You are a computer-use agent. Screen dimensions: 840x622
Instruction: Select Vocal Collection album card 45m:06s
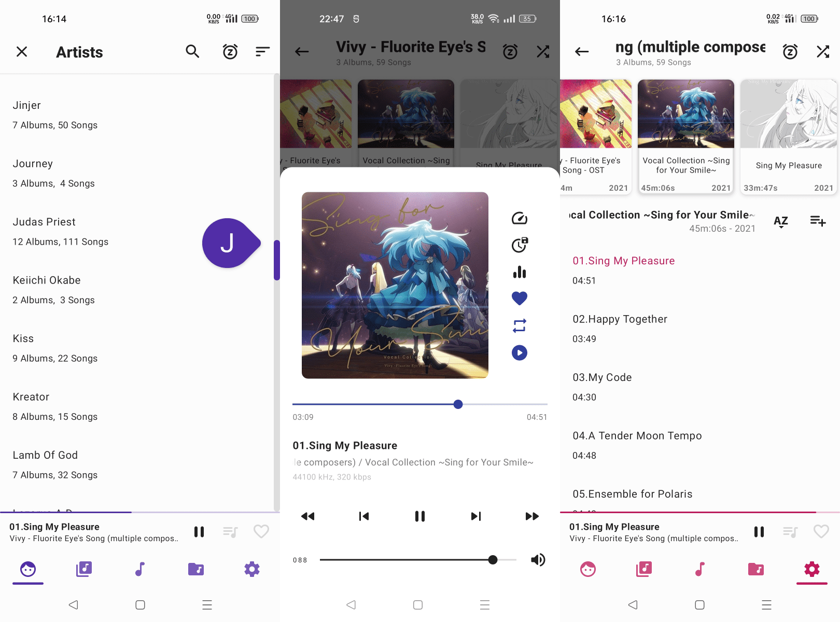coord(686,137)
